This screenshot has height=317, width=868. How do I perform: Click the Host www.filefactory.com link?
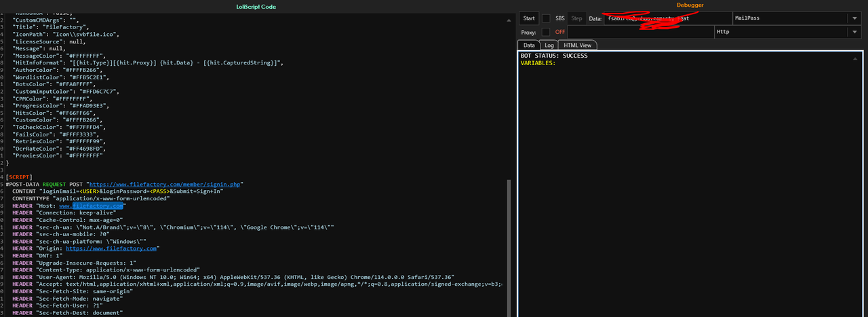pos(92,206)
